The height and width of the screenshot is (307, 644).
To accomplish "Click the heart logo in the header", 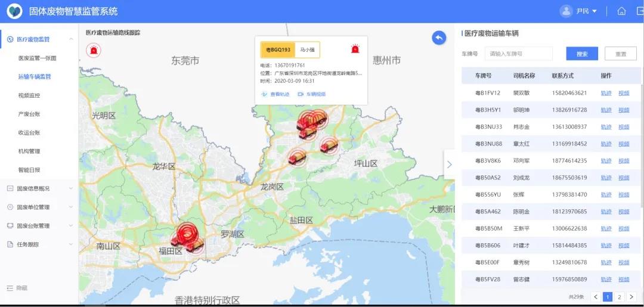I will (x=14, y=11).
